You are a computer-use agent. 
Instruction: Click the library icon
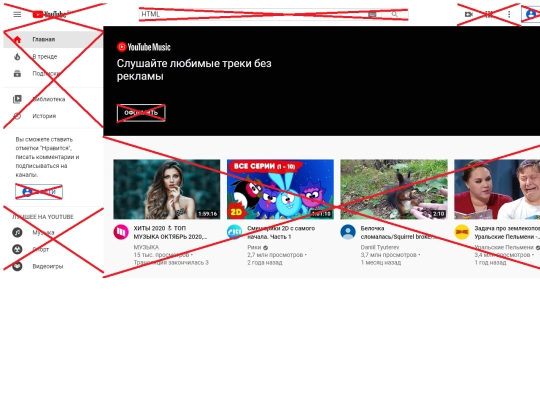pyautogui.click(x=17, y=99)
